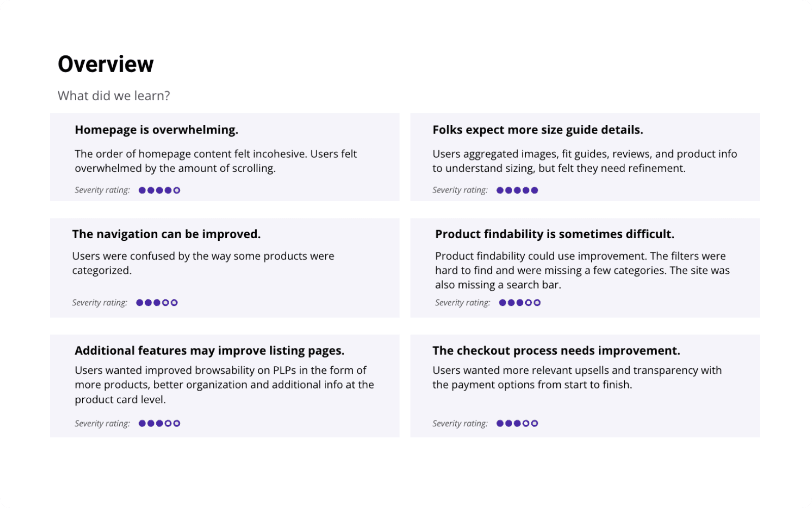Screen dimensions: 812x508
Task: Select the homepage card description paragraph
Action: coord(216,161)
